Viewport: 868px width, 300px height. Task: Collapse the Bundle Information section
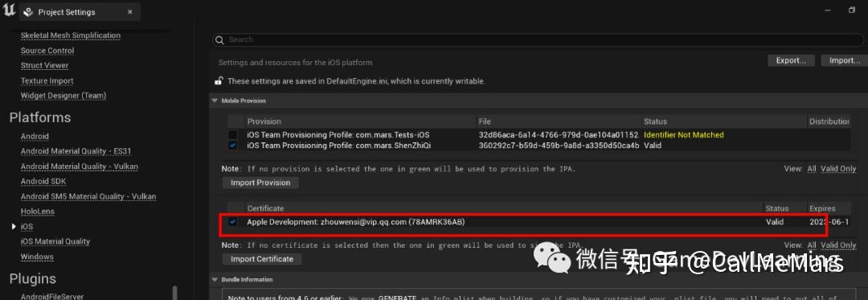pos(215,280)
